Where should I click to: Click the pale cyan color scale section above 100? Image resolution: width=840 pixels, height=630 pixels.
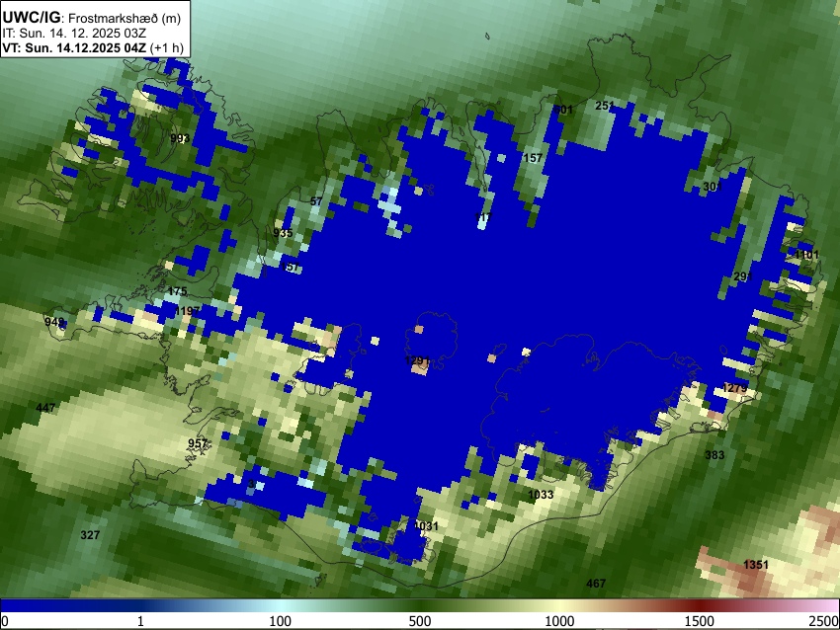pos(280,605)
